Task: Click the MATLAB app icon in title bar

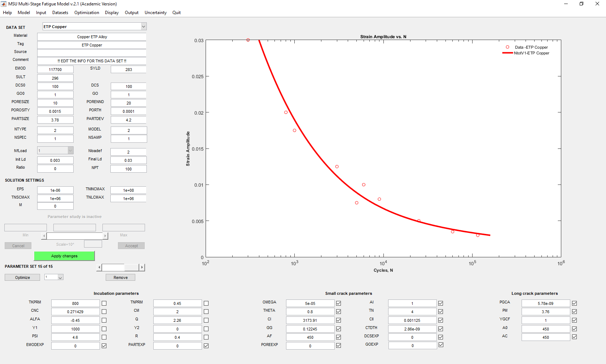Action: click(x=4, y=4)
